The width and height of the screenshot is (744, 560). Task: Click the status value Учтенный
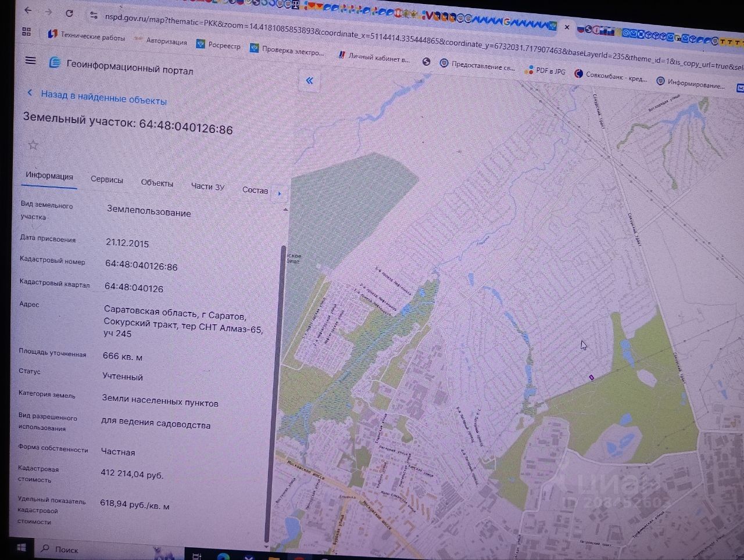click(x=123, y=376)
